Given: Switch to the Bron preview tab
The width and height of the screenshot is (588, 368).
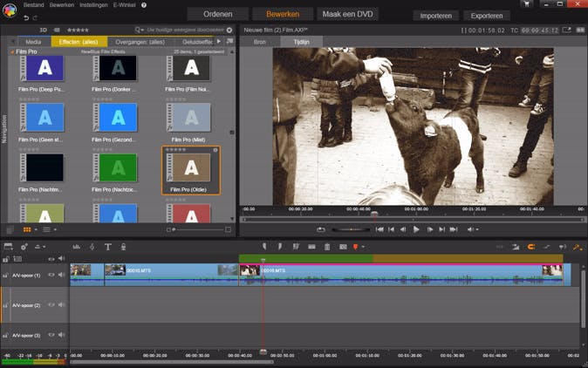Looking at the screenshot, I should (x=260, y=42).
